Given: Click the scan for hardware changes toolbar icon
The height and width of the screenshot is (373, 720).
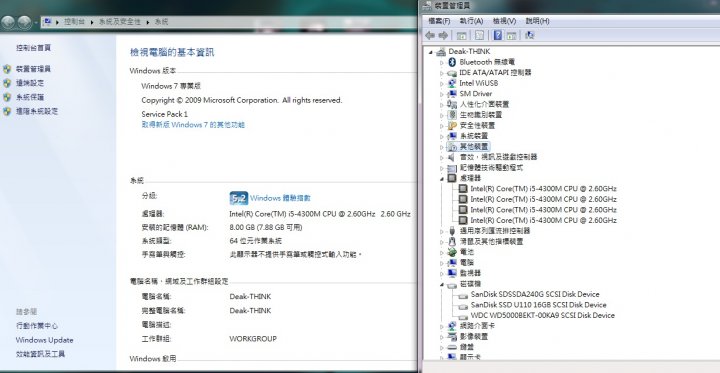Looking at the screenshot, I should click(529, 35).
